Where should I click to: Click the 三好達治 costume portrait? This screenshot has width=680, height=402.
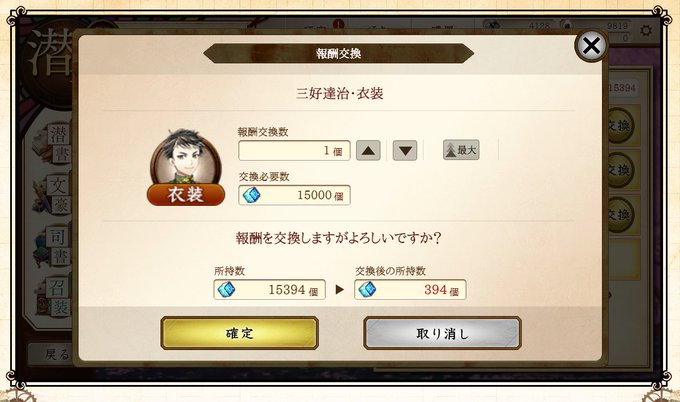click(x=186, y=156)
